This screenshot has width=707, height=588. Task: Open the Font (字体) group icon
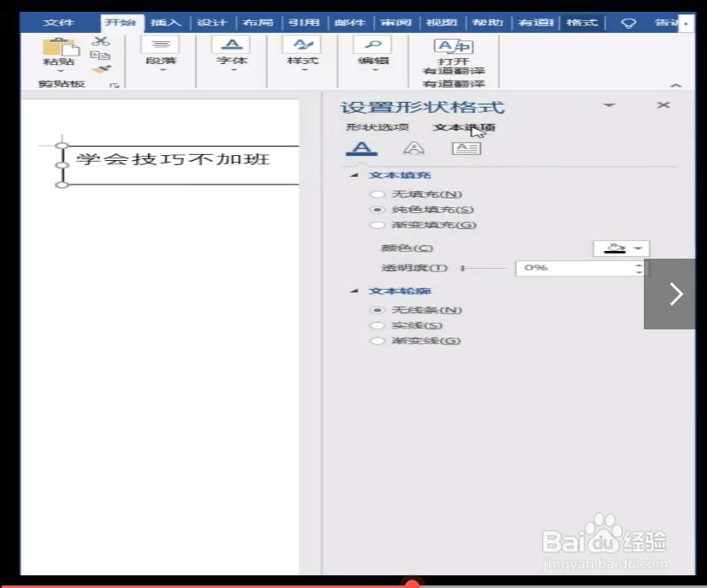pyautogui.click(x=232, y=45)
